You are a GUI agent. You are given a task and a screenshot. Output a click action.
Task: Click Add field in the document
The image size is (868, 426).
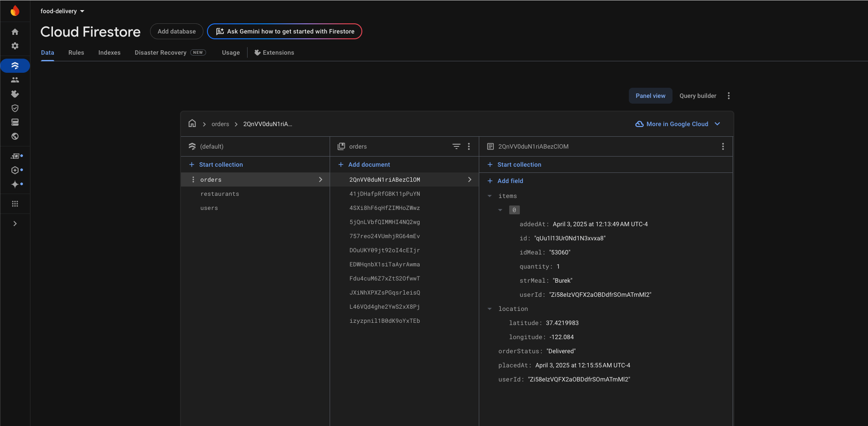tap(505, 181)
